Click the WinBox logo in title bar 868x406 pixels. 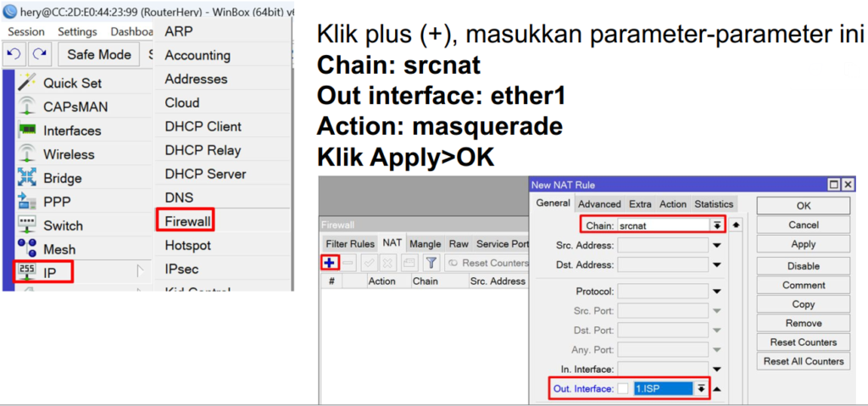click(x=9, y=12)
